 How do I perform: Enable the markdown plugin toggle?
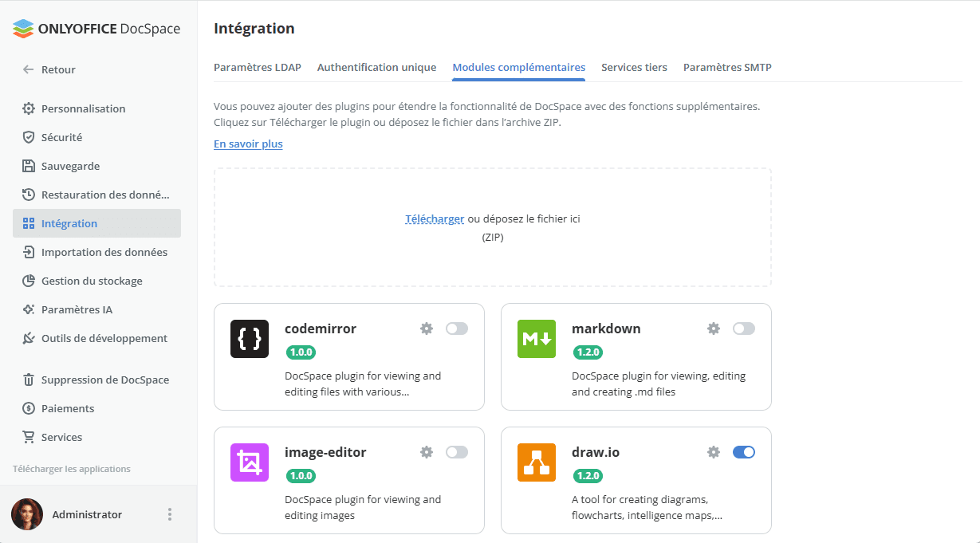tap(744, 329)
